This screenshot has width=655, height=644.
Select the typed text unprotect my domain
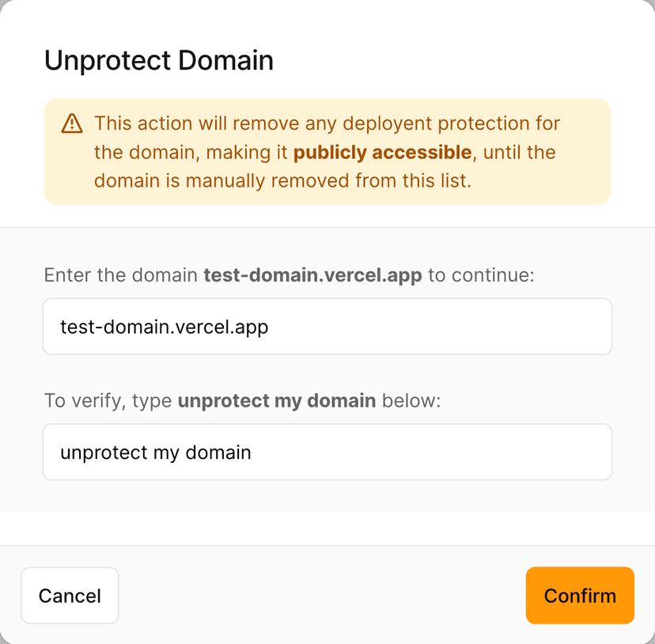[x=156, y=452]
